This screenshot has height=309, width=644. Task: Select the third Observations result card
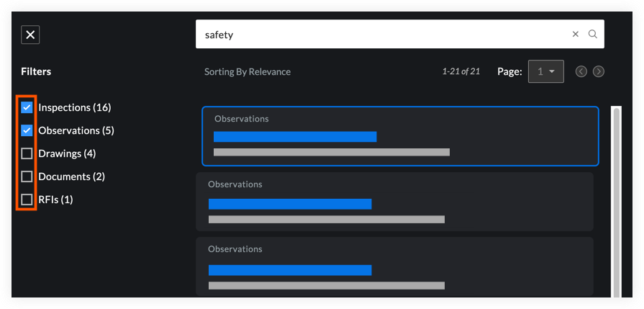tap(504, 265)
